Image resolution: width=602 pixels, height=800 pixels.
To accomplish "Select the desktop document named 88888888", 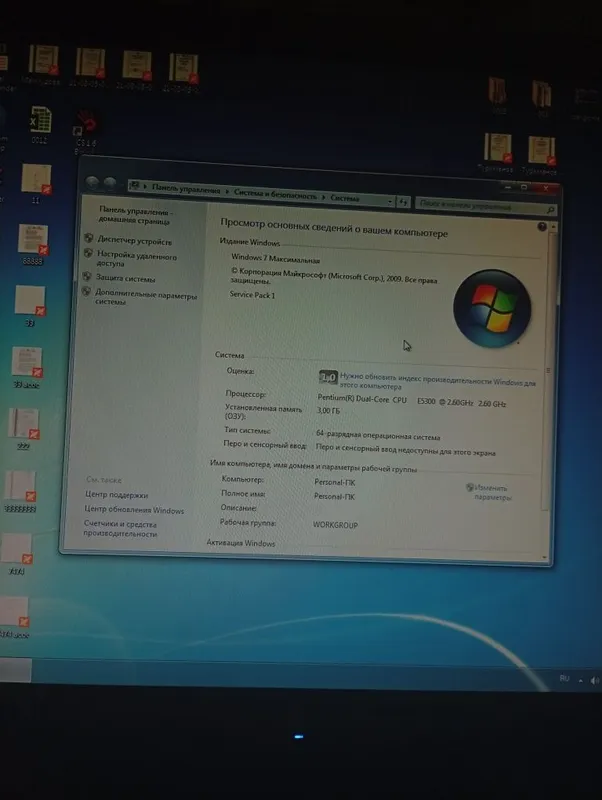I will click(20, 491).
